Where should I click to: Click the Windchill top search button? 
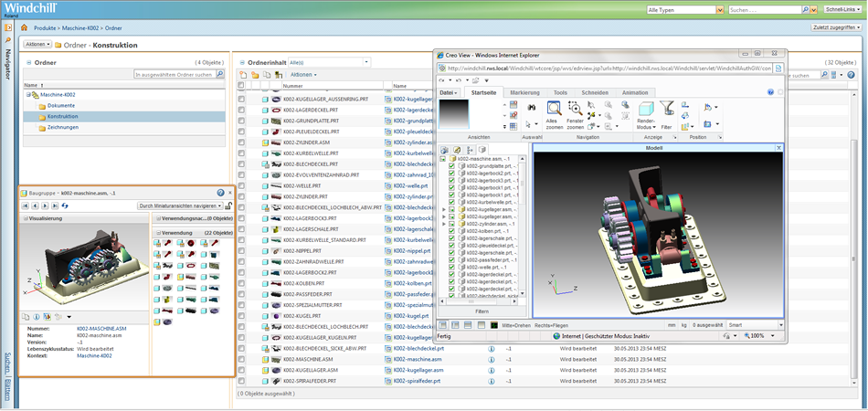pyautogui.click(x=806, y=9)
